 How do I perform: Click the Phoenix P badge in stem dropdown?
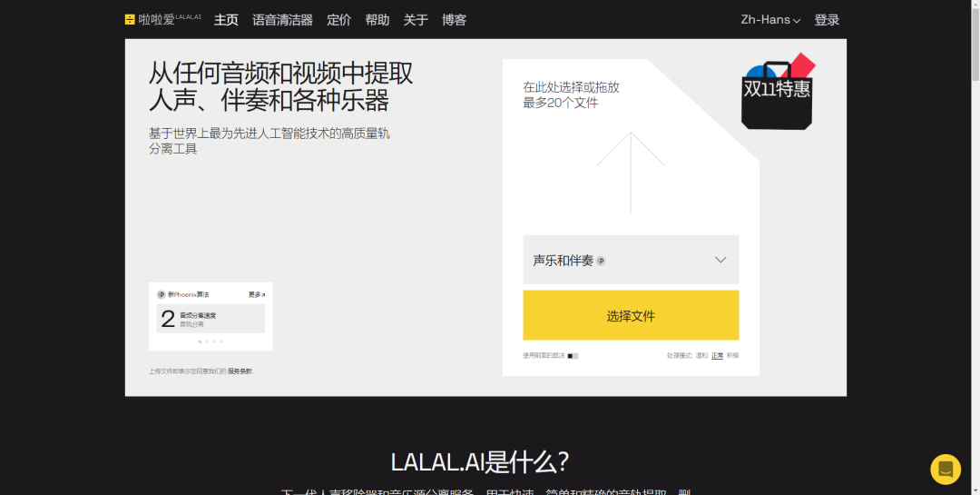coord(601,261)
